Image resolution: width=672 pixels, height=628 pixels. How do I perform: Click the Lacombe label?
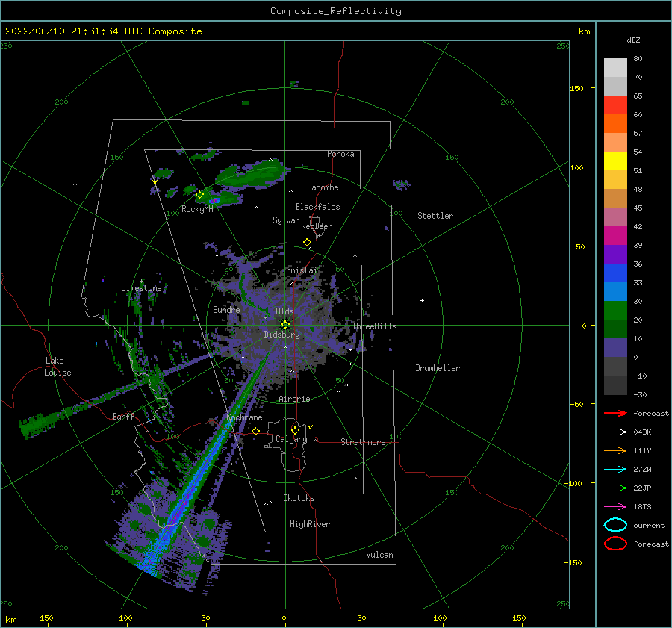pyautogui.click(x=323, y=187)
